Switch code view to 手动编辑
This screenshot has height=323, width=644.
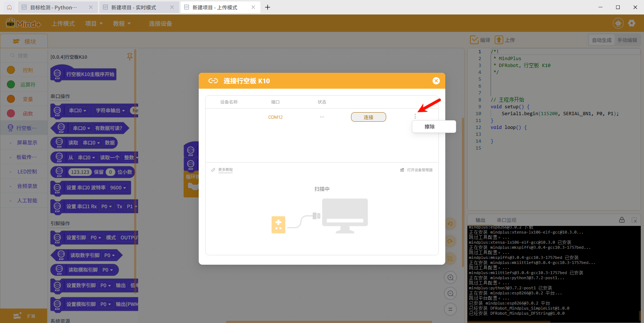tap(627, 40)
